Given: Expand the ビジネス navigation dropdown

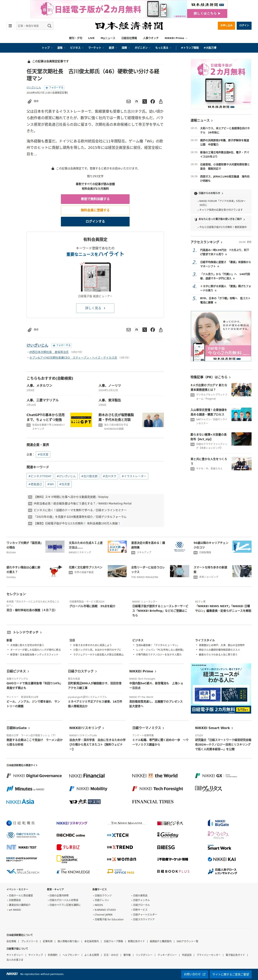Looking at the screenshot, I should (77, 48).
